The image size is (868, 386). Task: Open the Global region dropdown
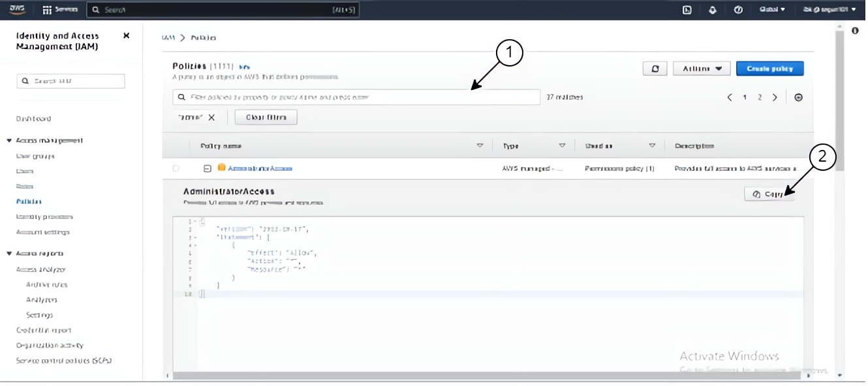coord(772,10)
